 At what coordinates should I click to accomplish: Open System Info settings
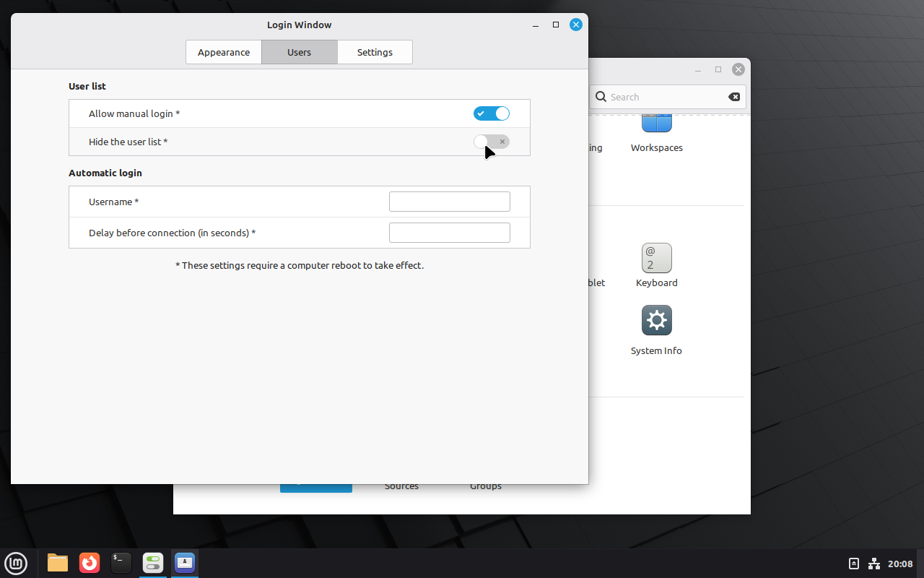click(x=656, y=322)
